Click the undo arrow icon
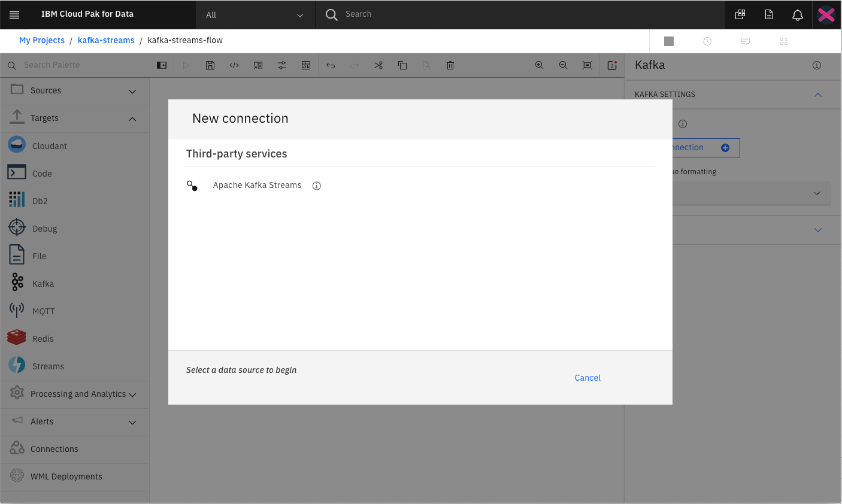Image resolution: width=842 pixels, height=504 pixels. coord(331,65)
